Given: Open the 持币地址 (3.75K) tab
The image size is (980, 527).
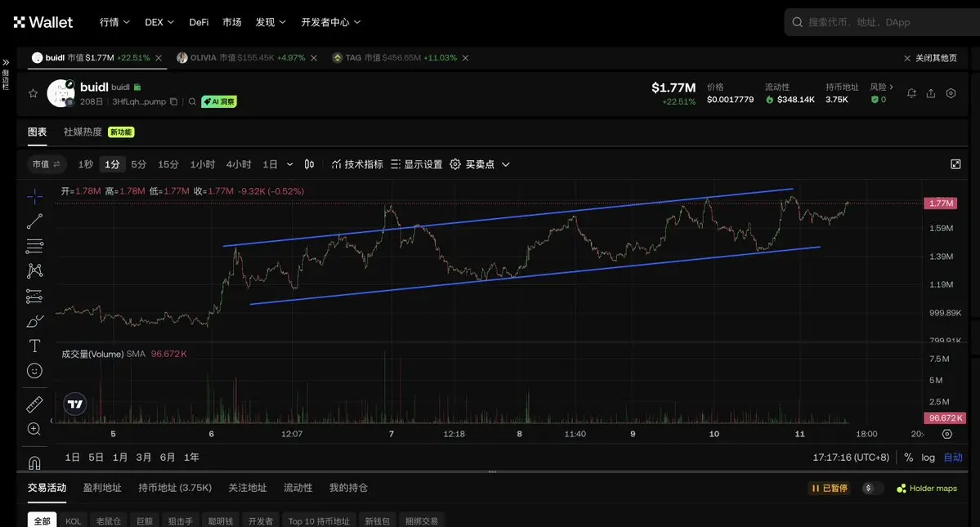Looking at the screenshot, I should pyautogui.click(x=175, y=488).
